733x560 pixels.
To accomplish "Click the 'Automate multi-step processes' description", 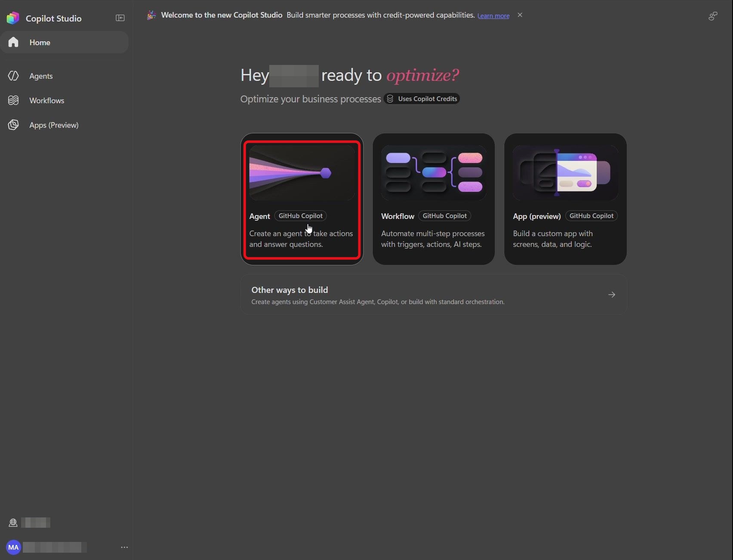I will (433, 239).
